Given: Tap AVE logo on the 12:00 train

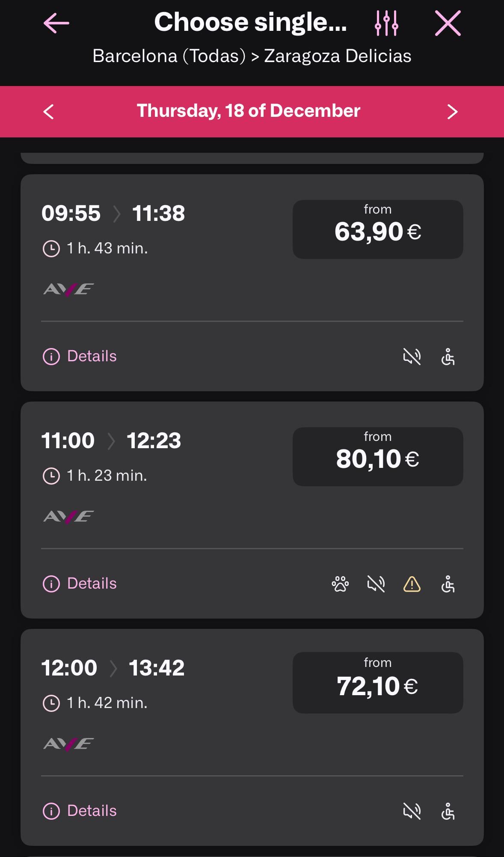Looking at the screenshot, I should click(x=68, y=744).
